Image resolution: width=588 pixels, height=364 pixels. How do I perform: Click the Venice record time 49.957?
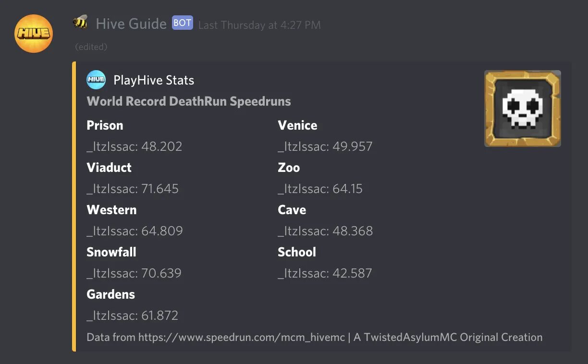353,146
